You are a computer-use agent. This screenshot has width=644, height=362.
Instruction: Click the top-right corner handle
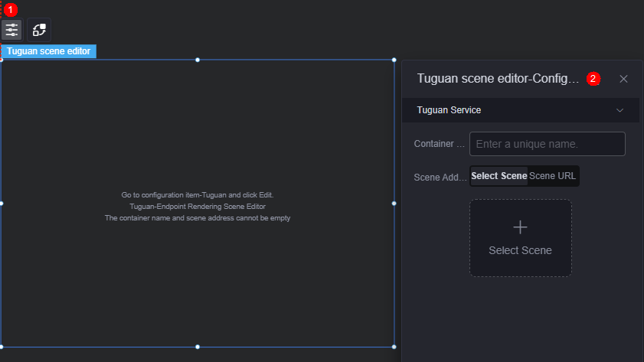(394, 60)
